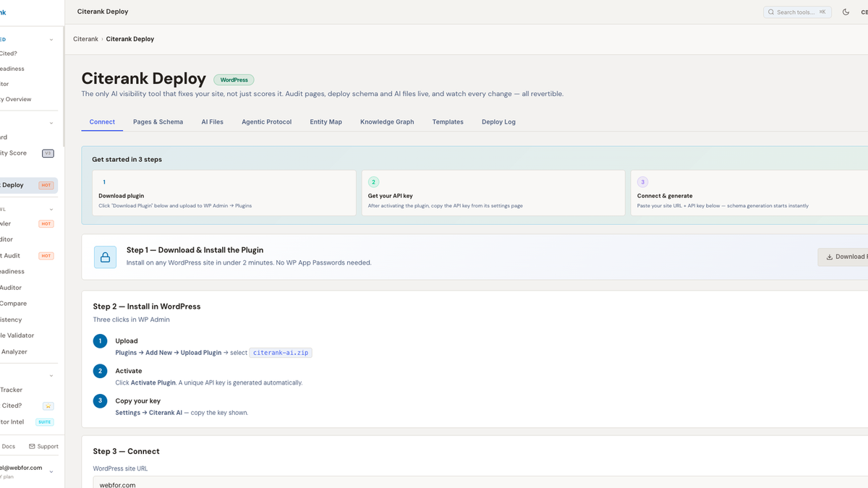Go to Citerank in the breadcrumb
Screen dimensions: 868x488
point(86,39)
